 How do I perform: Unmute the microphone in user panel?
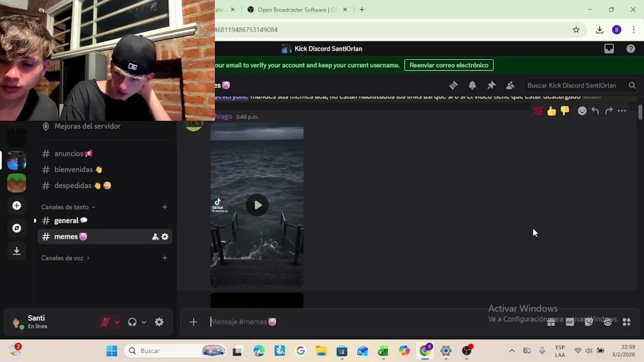[x=105, y=322]
